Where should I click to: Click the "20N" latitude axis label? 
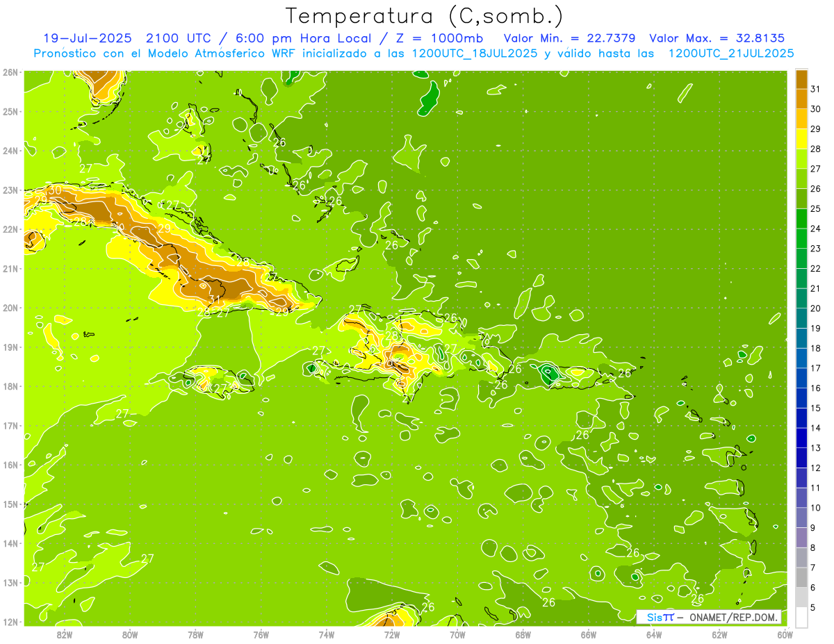pos(11,308)
